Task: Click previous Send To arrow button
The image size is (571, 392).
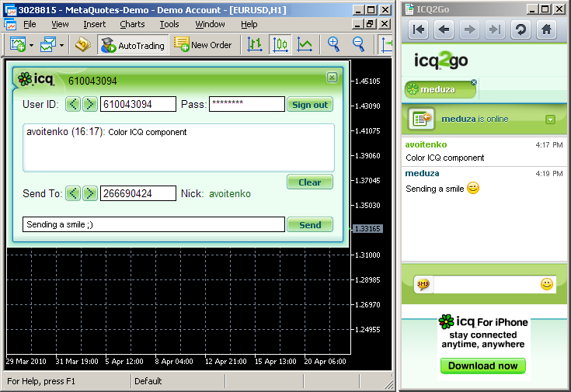Action: click(x=73, y=193)
